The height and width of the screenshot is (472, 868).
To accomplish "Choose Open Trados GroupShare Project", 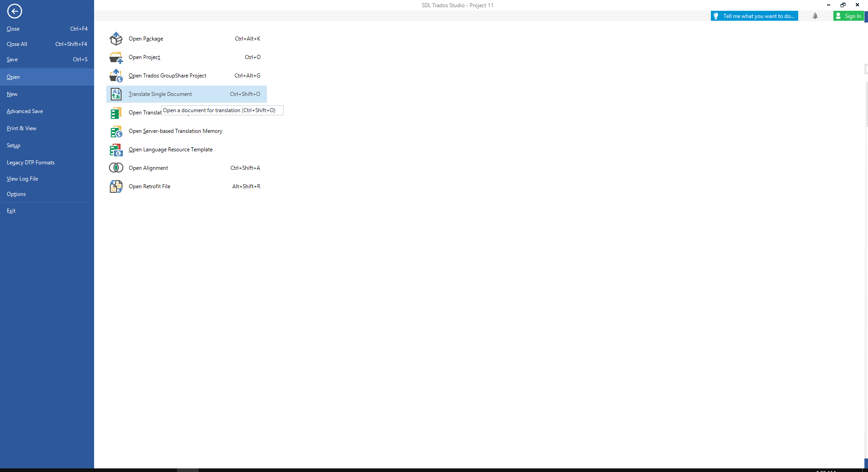I will [x=186, y=76].
